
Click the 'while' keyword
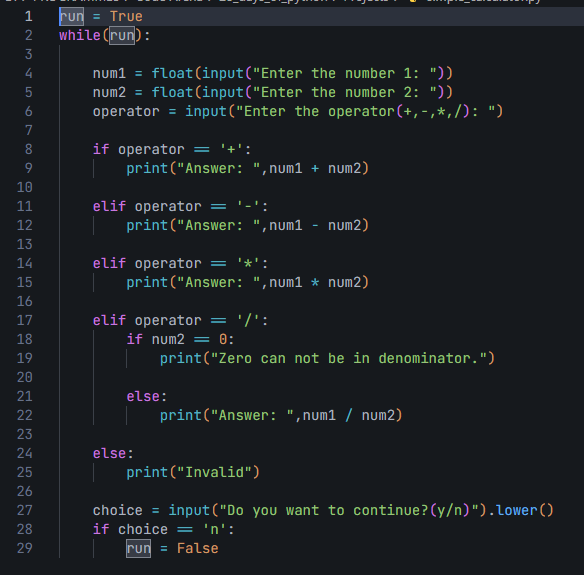pyautogui.click(x=80, y=35)
